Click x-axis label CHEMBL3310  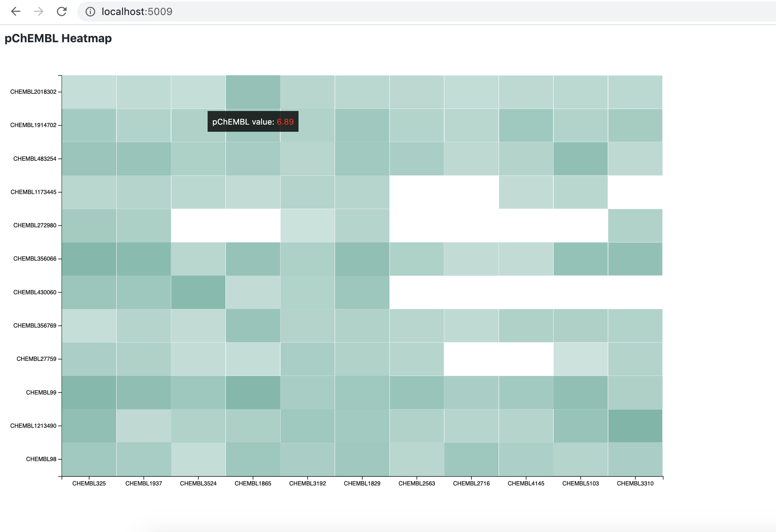pos(635,483)
